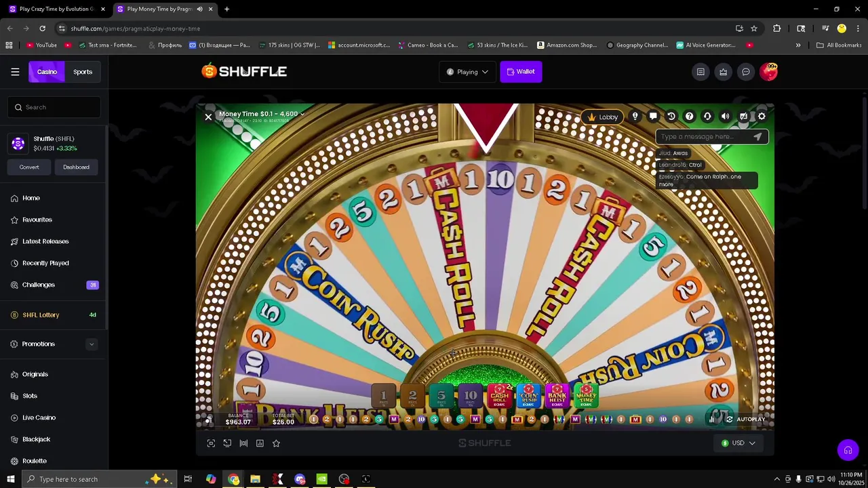The height and width of the screenshot is (488, 868).
Task: Open game settings gear icon
Action: [x=762, y=117]
